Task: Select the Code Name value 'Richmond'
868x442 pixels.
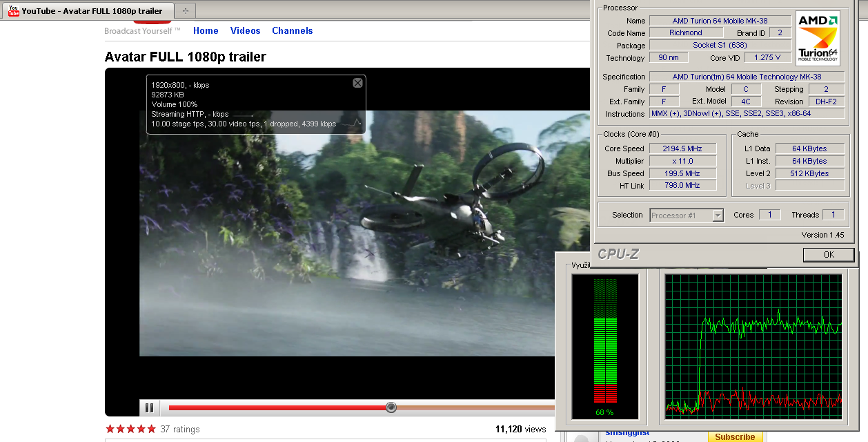Action: tap(686, 32)
